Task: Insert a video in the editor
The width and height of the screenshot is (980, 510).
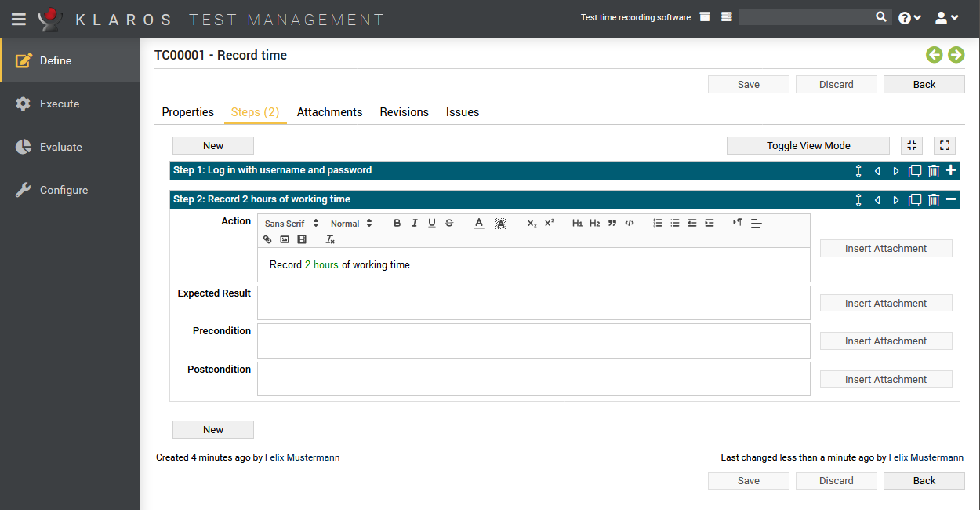Action: 302,239
